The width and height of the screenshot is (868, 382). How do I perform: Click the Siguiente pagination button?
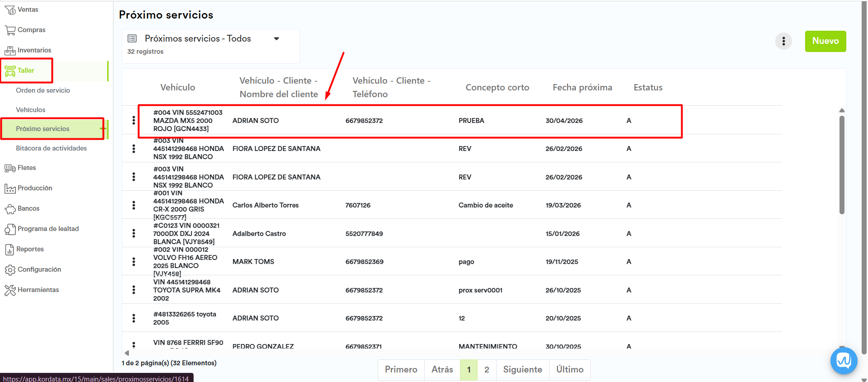pos(522,370)
